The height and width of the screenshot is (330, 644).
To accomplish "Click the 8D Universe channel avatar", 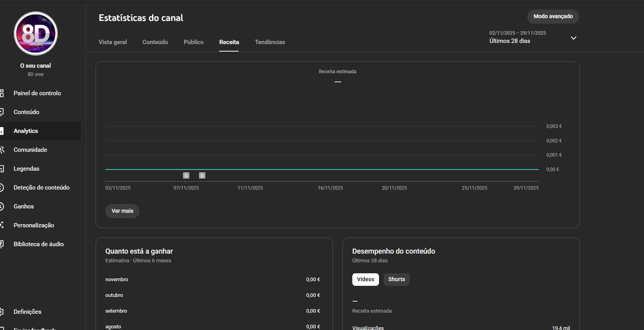I will pos(36,34).
